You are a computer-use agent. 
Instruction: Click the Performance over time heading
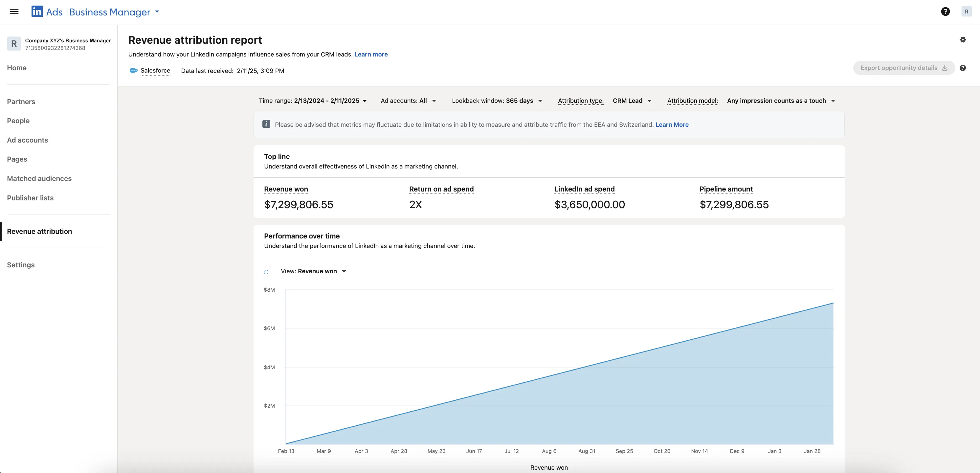(302, 236)
